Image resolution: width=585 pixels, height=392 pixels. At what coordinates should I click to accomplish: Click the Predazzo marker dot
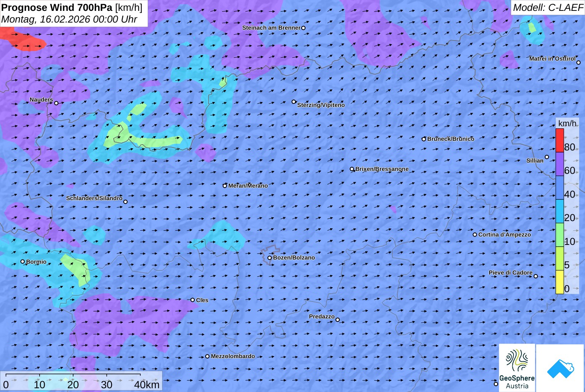(x=338, y=320)
